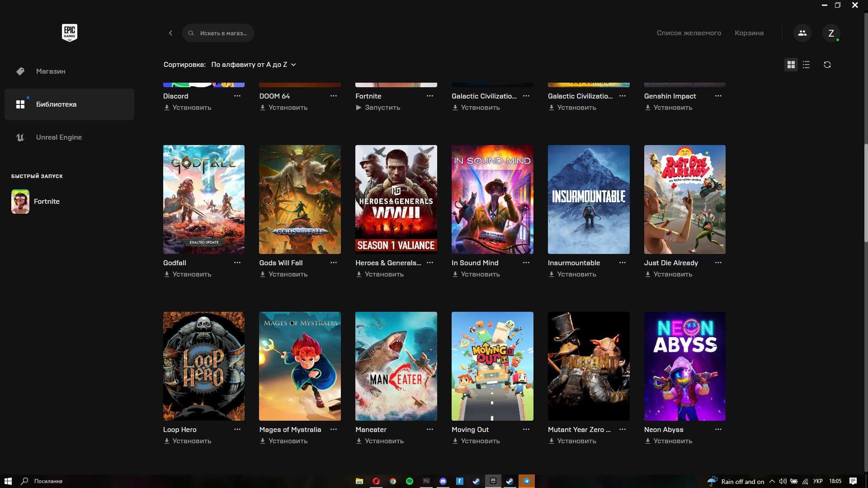Launch Fortnite from quick launch
This screenshot has height=488, width=868.
click(x=36, y=202)
